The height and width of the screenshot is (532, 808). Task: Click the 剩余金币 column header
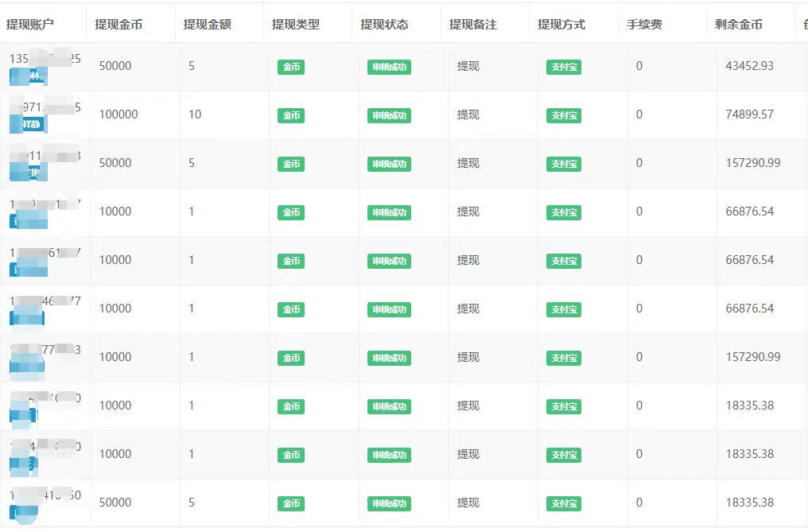pos(739,24)
